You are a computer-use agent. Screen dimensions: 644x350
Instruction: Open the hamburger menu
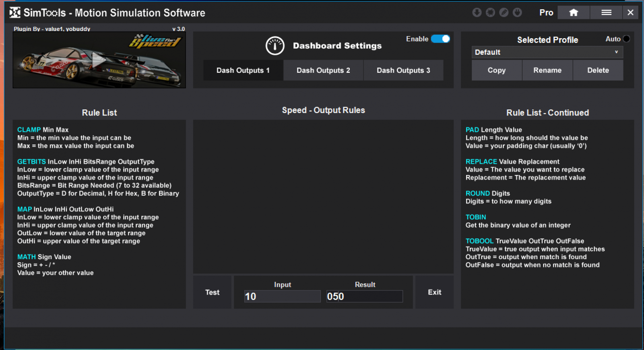click(x=606, y=12)
